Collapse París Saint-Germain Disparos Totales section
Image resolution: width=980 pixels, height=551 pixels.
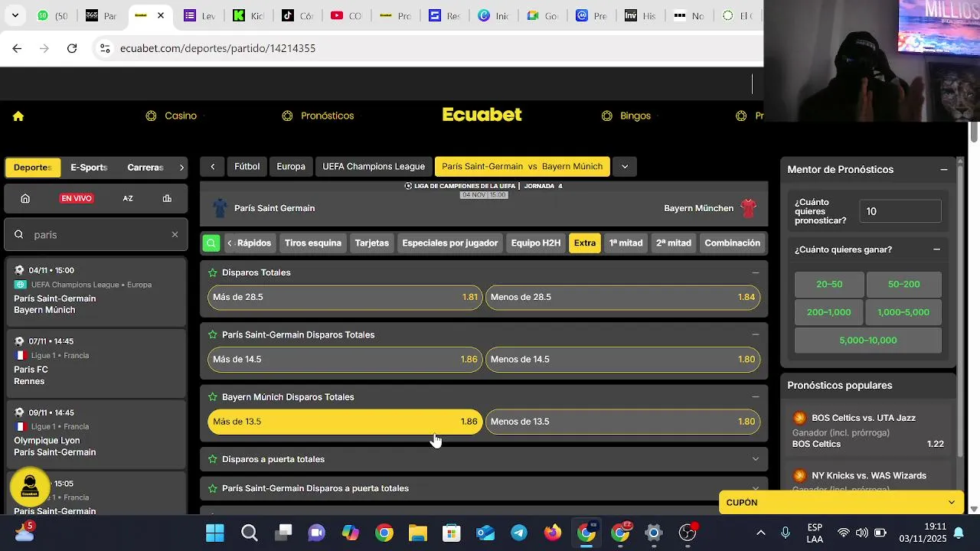(756, 334)
